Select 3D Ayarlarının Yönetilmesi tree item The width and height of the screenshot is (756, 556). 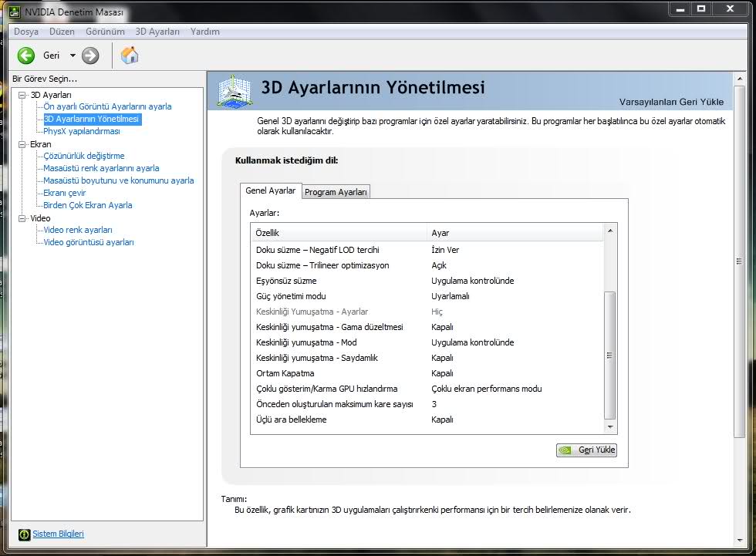pos(92,119)
